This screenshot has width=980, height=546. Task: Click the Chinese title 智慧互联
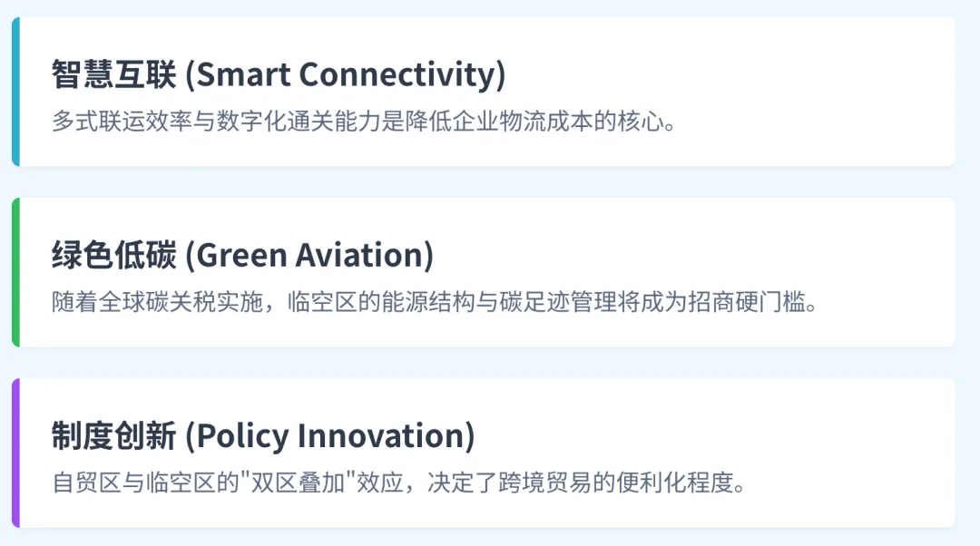[113, 75]
